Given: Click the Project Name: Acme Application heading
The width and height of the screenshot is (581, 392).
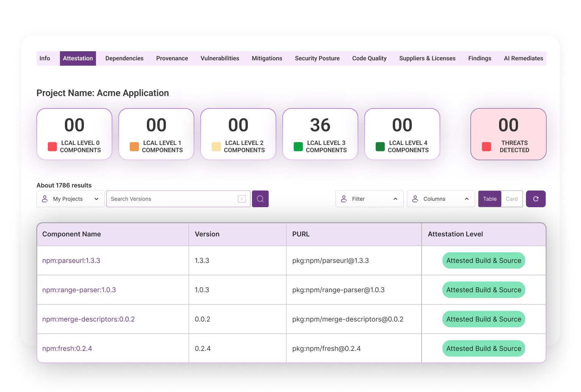Looking at the screenshot, I should click(x=102, y=93).
